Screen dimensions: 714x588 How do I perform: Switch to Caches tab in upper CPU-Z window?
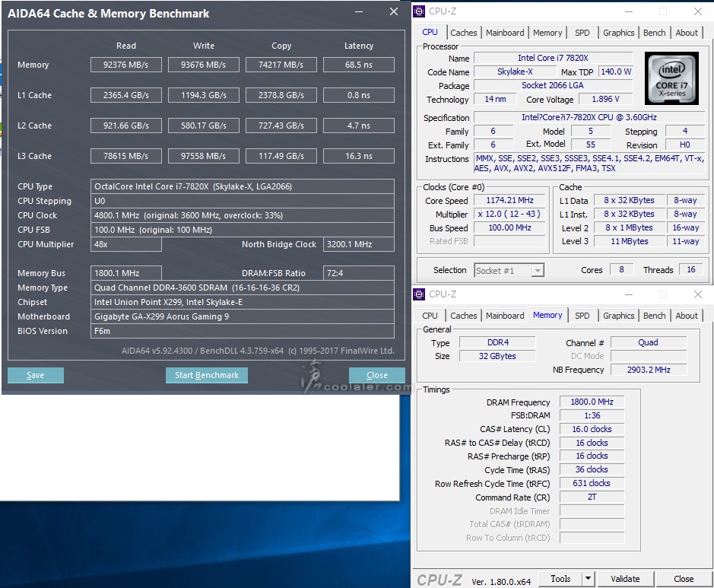[464, 33]
